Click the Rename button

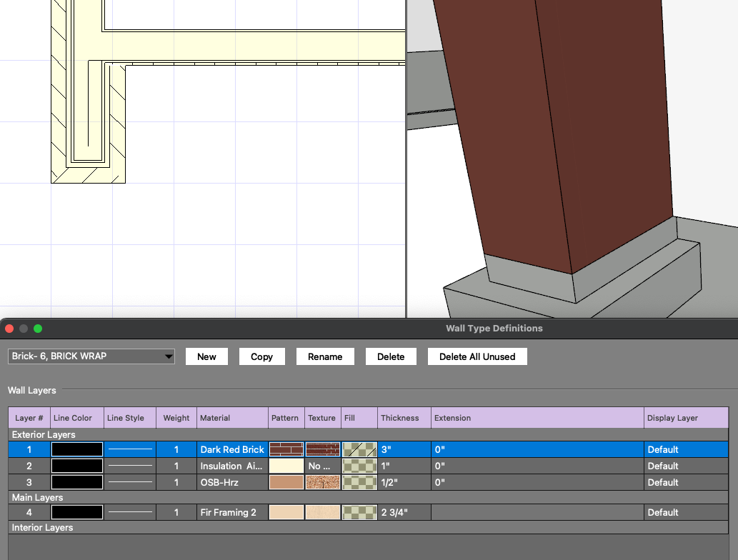(325, 356)
